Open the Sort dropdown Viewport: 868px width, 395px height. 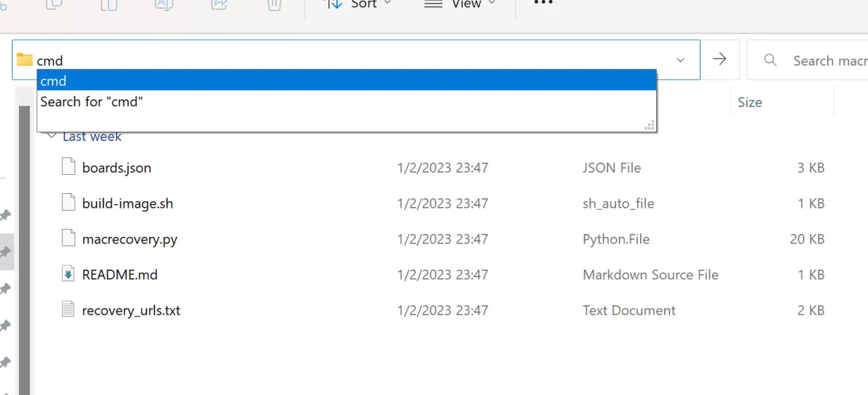point(358,4)
